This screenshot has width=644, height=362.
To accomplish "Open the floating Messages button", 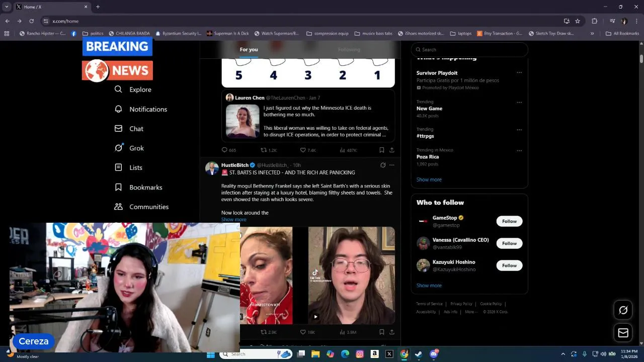I will point(623,333).
